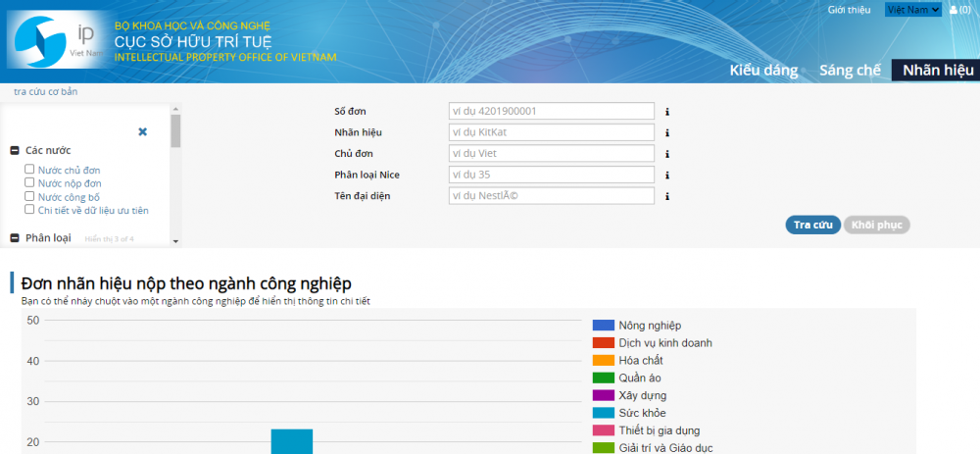The image size is (980, 454).
Task: Enable the Nước nộp đơn checkbox
Action: (x=30, y=183)
